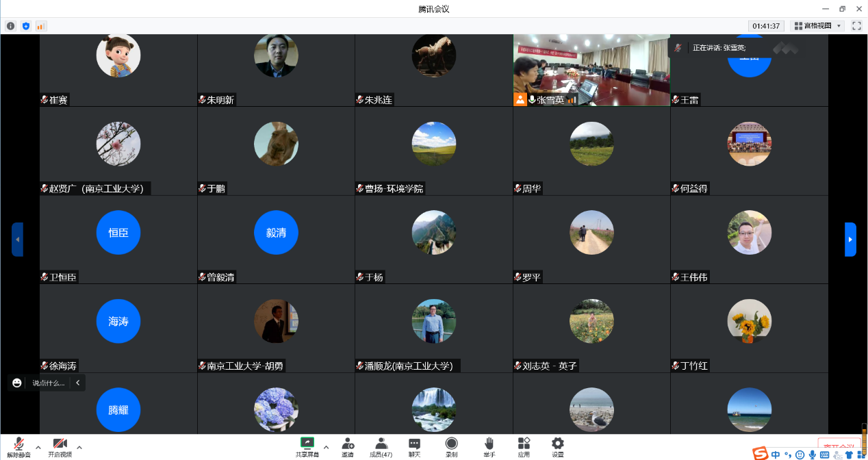This screenshot has width=868, height=460.
Task: Expand share screen options arrow
Action: 326,447
